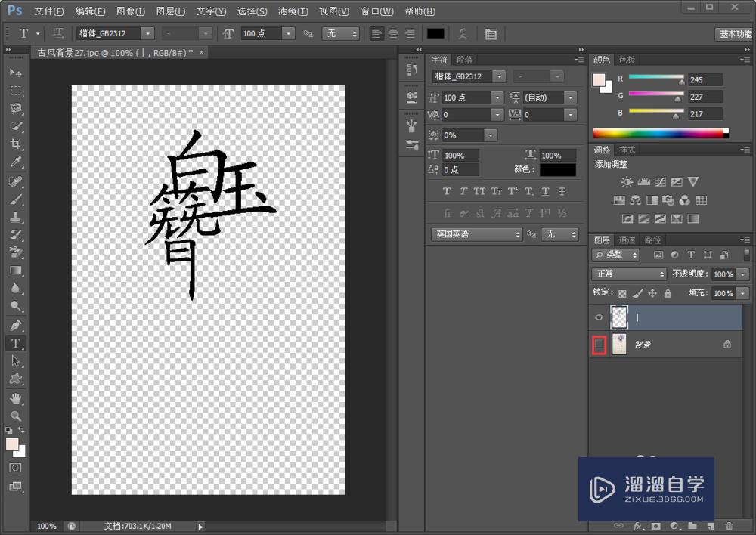Switch to the 段落 tab
The height and width of the screenshot is (535, 756).
click(464, 60)
